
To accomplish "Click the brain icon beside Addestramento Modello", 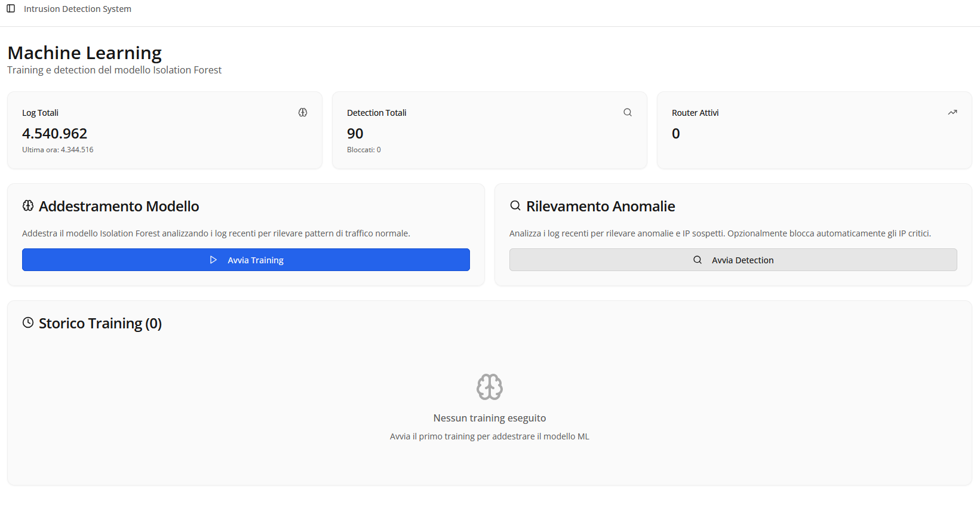I will coord(28,206).
